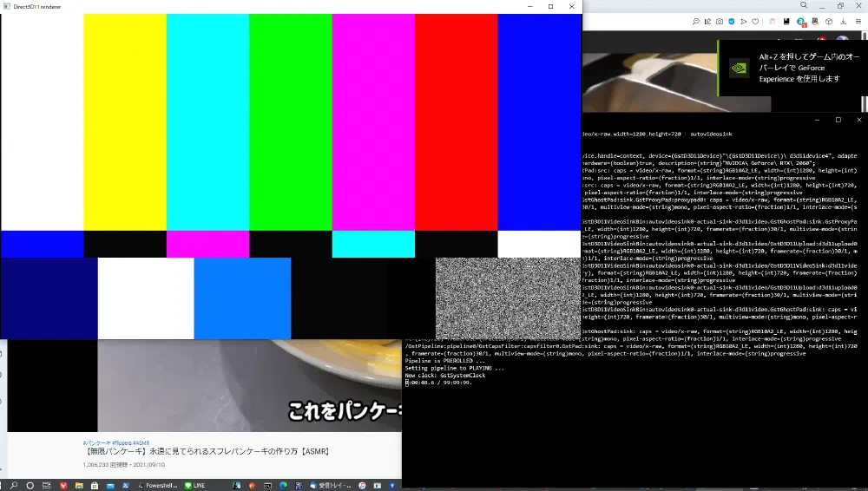
Task: Add a bookmark with the heart icon
Action: tap(755, 21)
